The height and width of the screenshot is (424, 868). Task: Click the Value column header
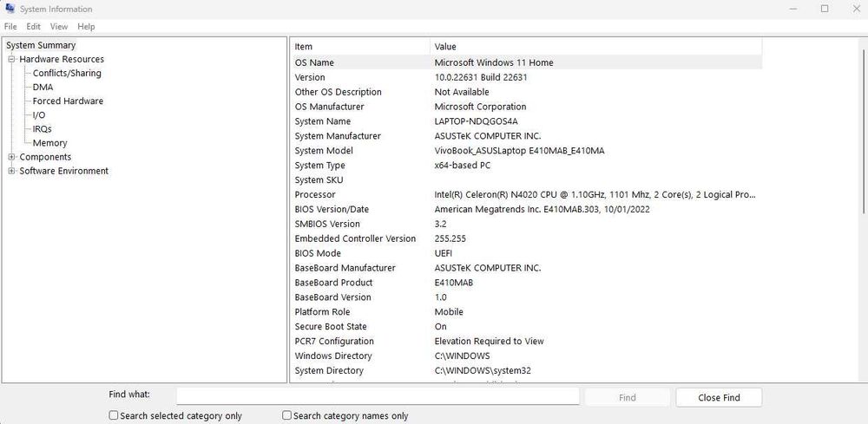coord(596,47)
